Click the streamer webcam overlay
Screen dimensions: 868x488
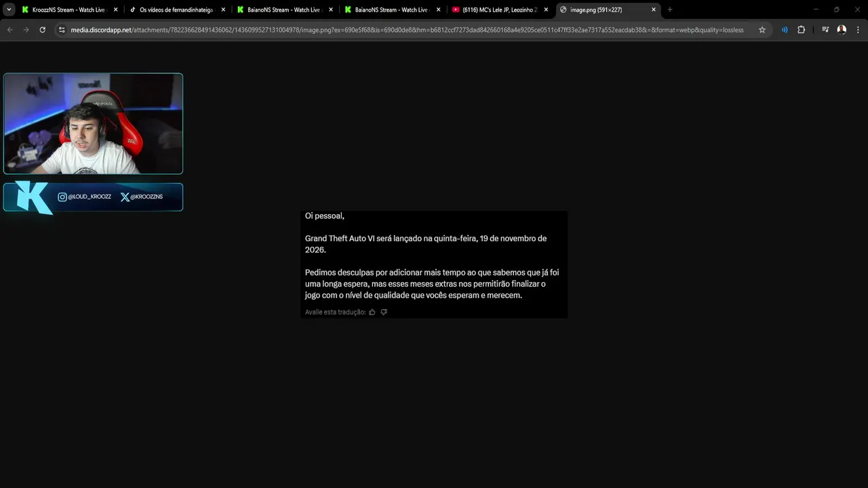[93, 123]
